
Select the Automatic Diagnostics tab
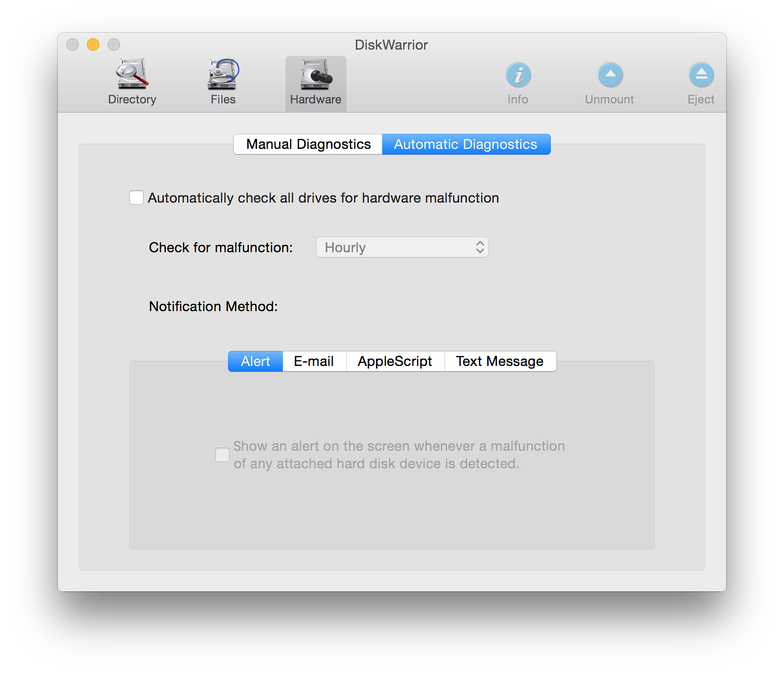click(x=466, y=144)
